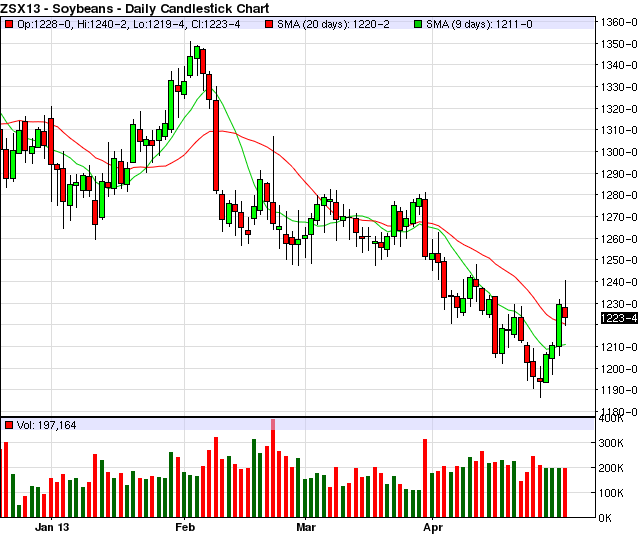
Task: Select the Op:1228-0 open price text
Action: [x=45, y=24]
